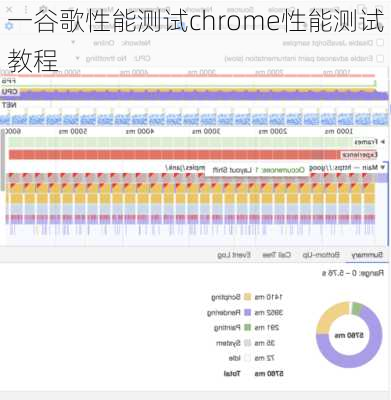Open the Console panel tab
This screenshot has width=391, height=400.
click(x=282, y=10)
